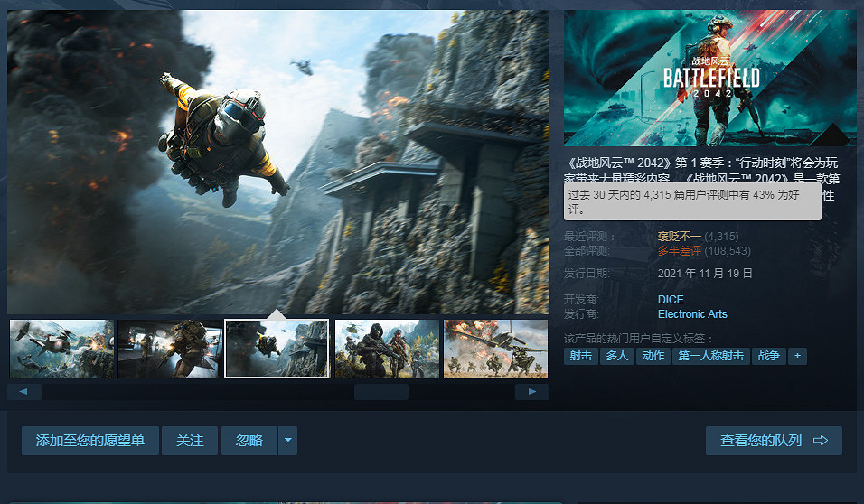The height and width of the screenshot is (504, 864).
Task: Open the DICE developer link
Action: (x=671, y=300)
